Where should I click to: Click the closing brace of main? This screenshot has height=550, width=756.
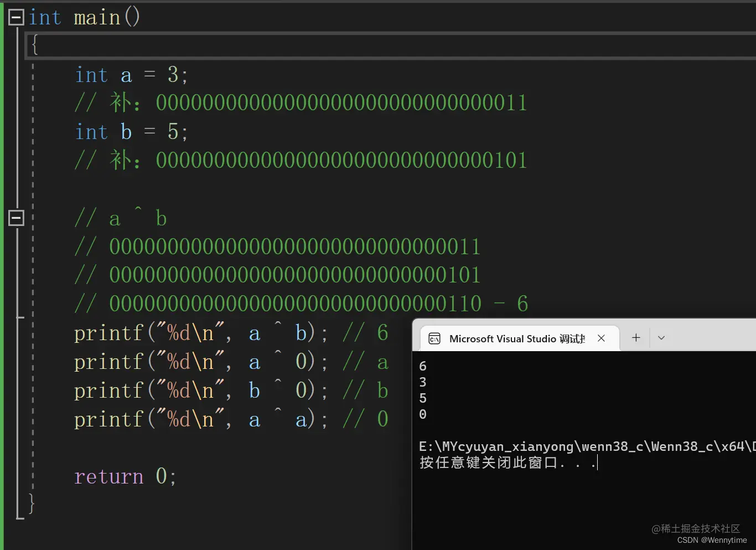point(32,503)
